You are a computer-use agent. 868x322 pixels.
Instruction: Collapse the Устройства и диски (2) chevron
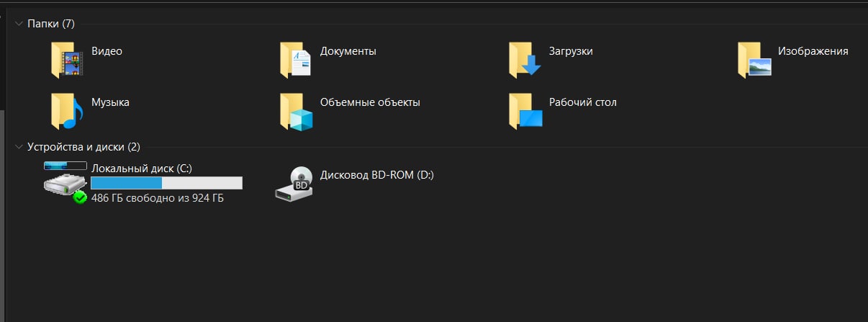(x=19, y=147)
